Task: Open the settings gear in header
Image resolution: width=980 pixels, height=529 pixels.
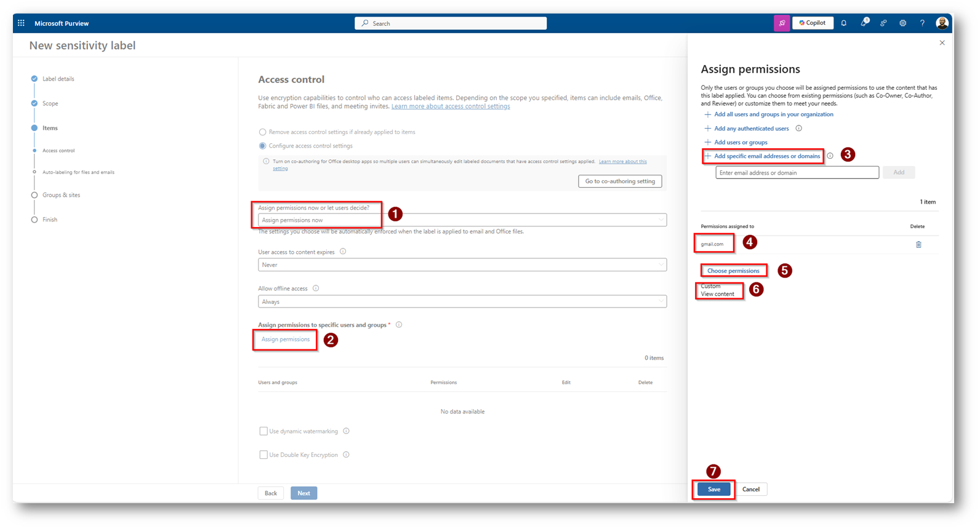Action: pos(903,23)
